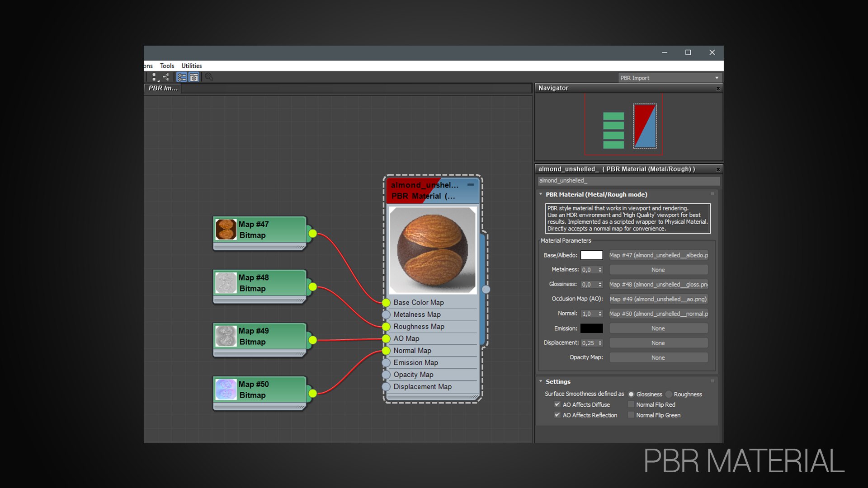The image size is (868, 488).
Task: Select Roughness surface smoothness option
Action: 669,394
